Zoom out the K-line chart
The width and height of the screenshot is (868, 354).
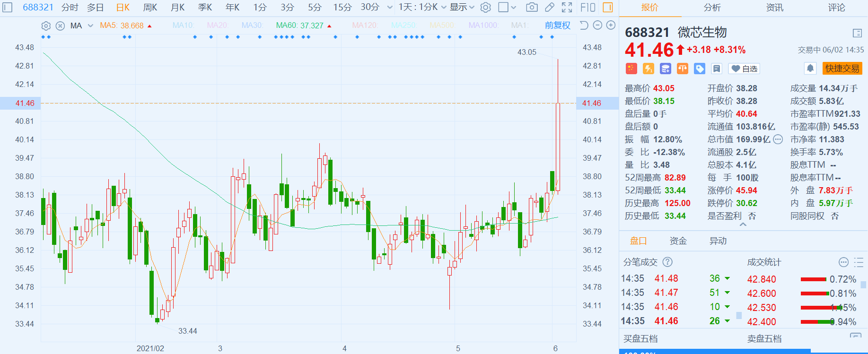(597, 25)
